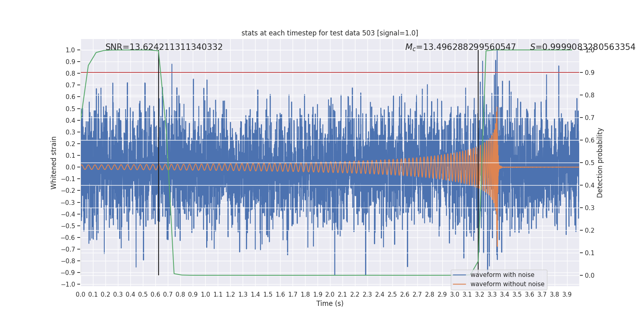Screen dimensions: 644x322
Task: Click the x-axis tick label 2.0
Action: [x=330, y=295]
